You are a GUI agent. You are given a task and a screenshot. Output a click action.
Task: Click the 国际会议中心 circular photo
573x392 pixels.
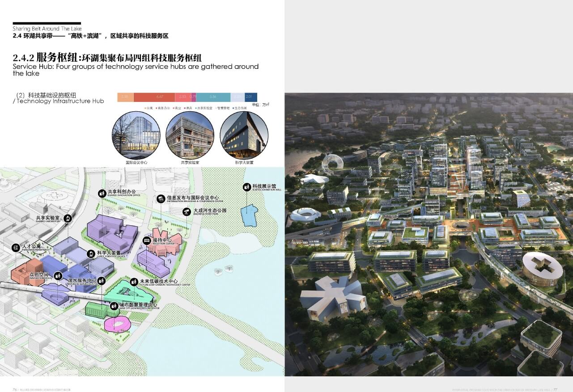pos(136,135)
